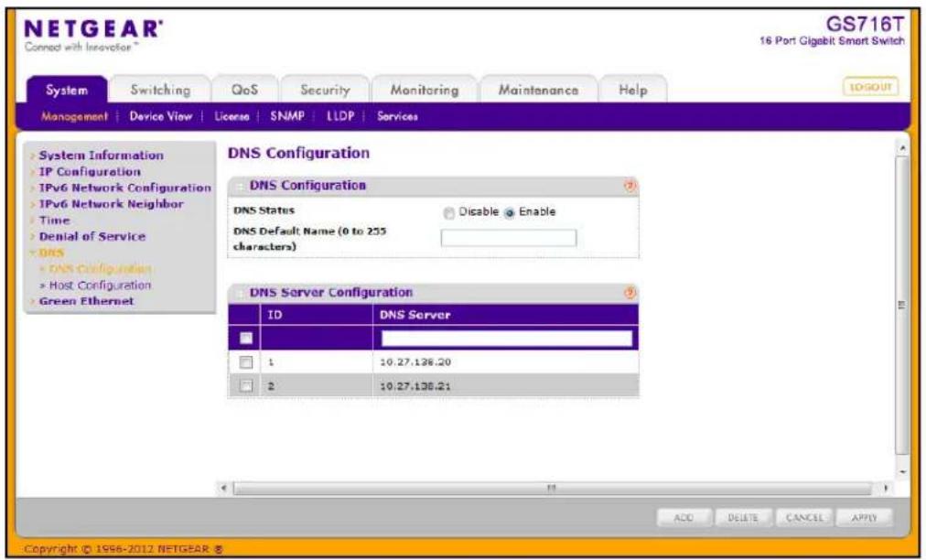Click the DELETE button

tap(743, 518)
